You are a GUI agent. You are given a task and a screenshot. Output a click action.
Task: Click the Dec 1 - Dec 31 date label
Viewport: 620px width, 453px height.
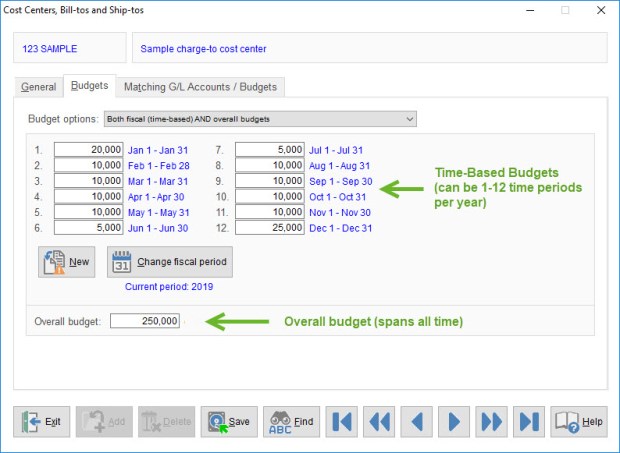340,228
